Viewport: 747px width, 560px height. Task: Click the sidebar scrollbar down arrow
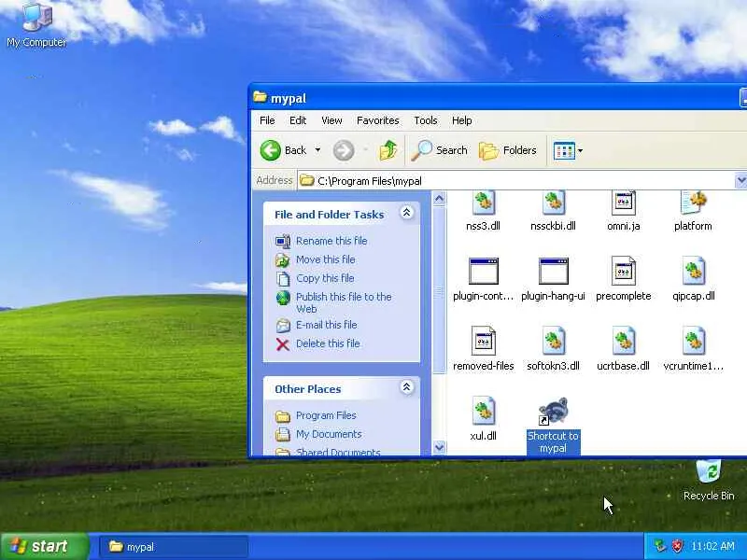point(439,448)
